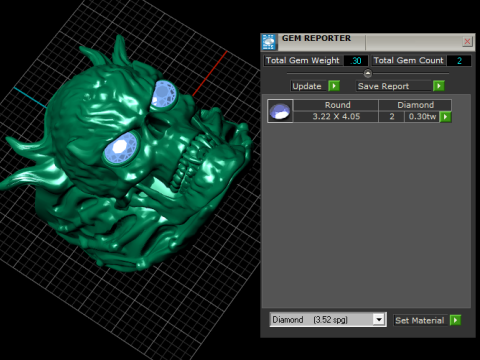Select the upper eye gem on the skull

[163, 93]
